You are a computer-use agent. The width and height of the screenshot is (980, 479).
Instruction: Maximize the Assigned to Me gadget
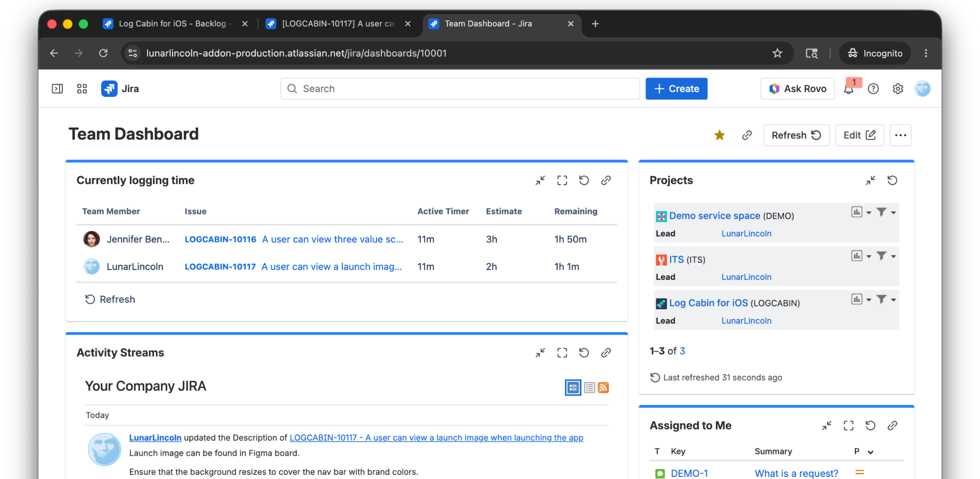tap(849, 426)
